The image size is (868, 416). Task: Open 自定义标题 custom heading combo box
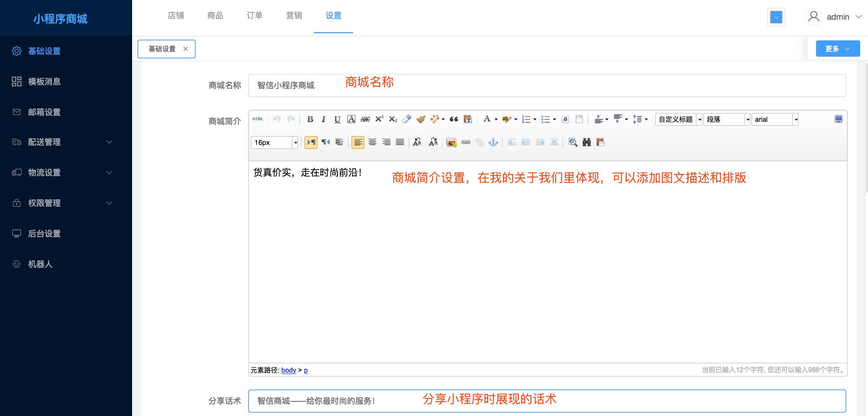coord(679,119)
